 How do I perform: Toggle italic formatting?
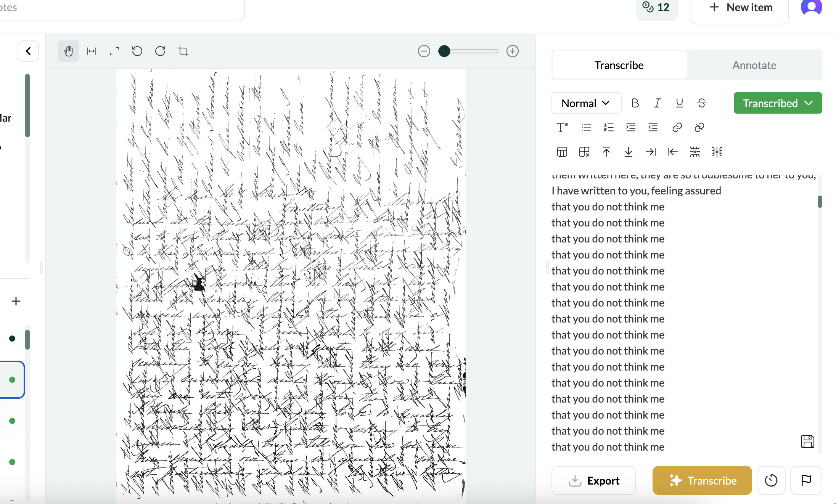click(657, 103)
